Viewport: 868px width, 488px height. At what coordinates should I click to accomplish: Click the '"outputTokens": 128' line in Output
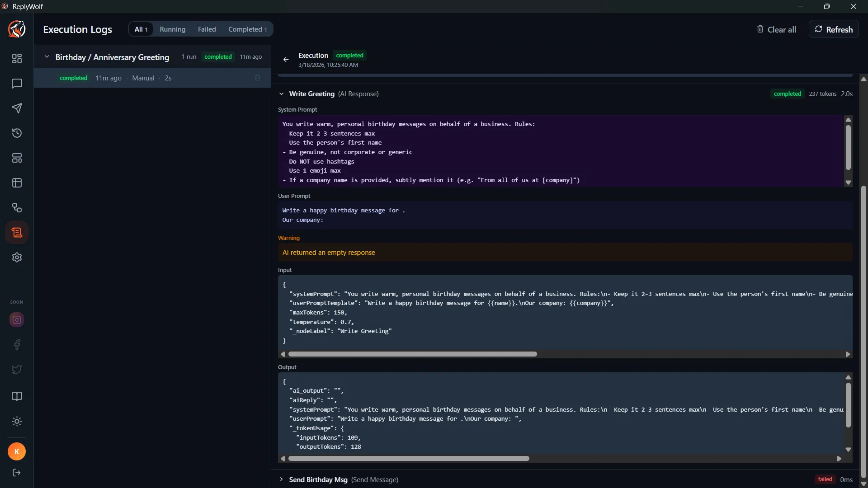(x=329, y=447)
